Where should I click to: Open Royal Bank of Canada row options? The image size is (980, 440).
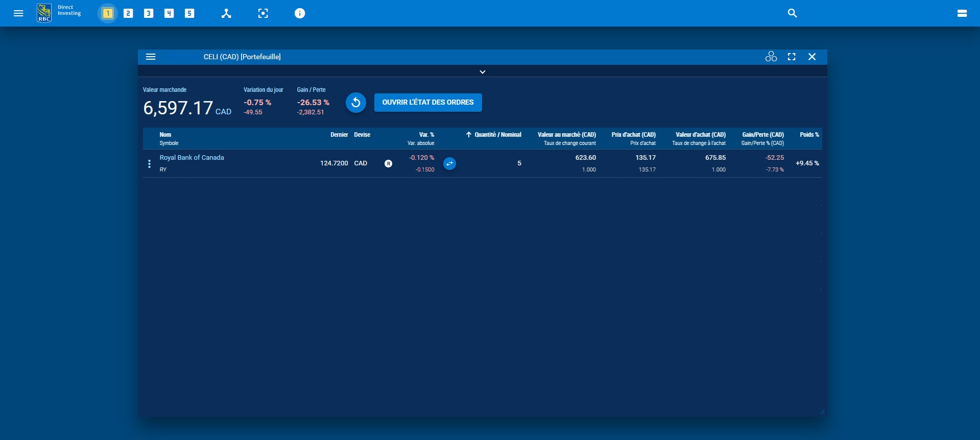tap(149, 163)
